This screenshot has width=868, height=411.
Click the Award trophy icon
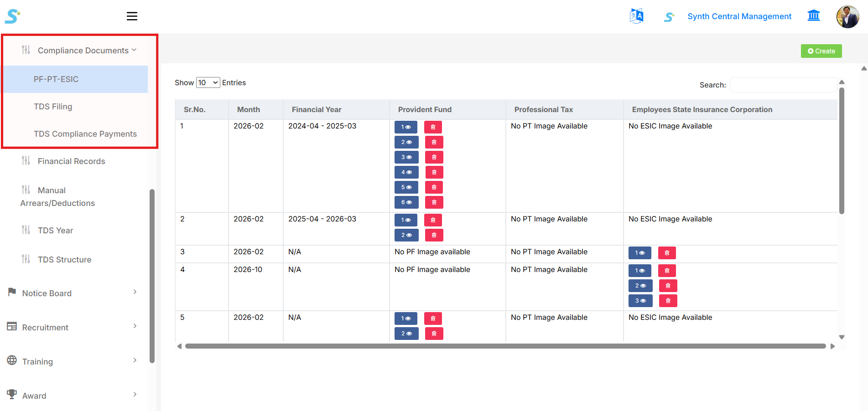pyautogui.click(x=12, y=394)
